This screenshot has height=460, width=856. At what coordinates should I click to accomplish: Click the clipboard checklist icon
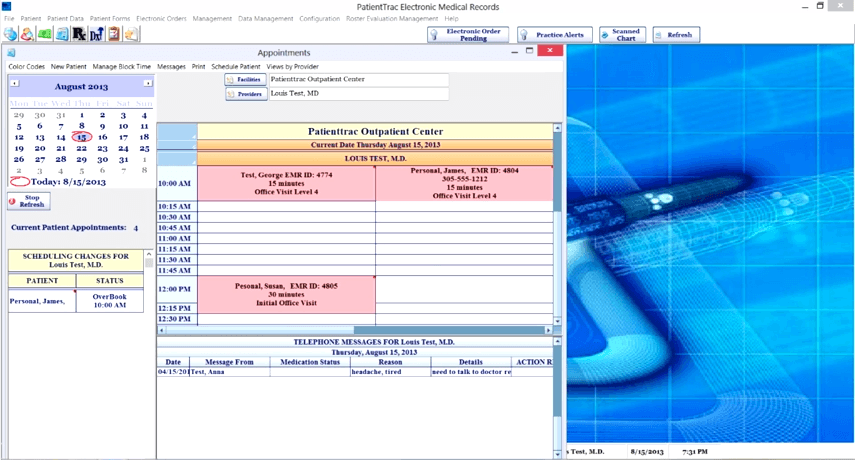click(114, 34)
